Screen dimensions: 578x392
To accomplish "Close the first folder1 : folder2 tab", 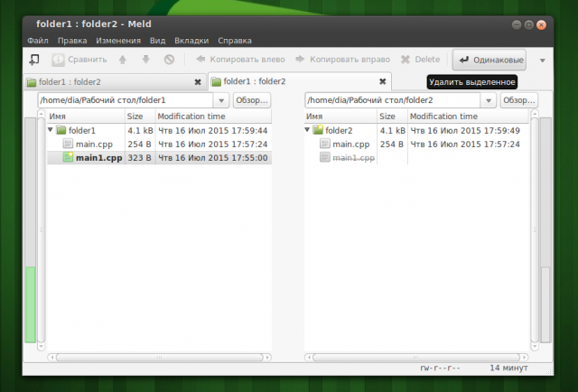I will (198, 82).
